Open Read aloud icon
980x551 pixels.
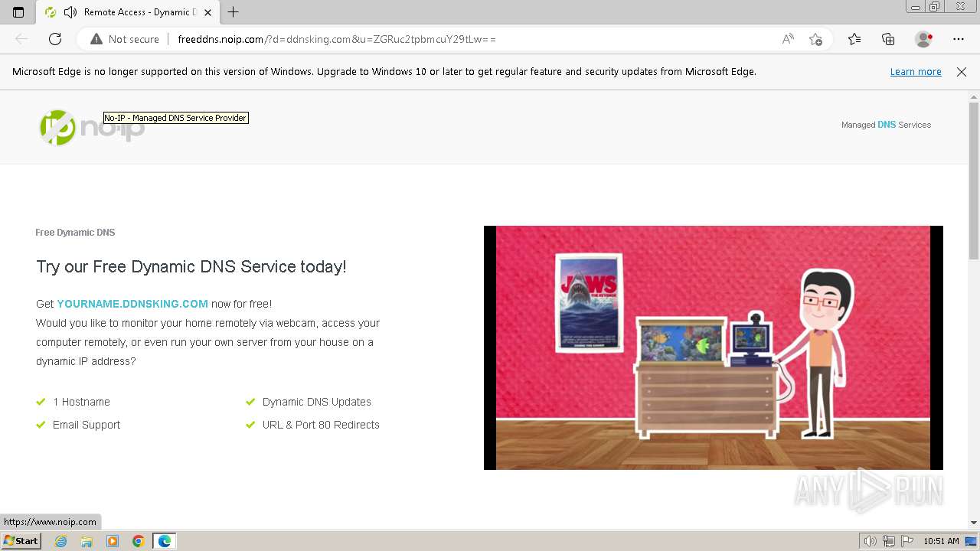[x=788, y=39]
